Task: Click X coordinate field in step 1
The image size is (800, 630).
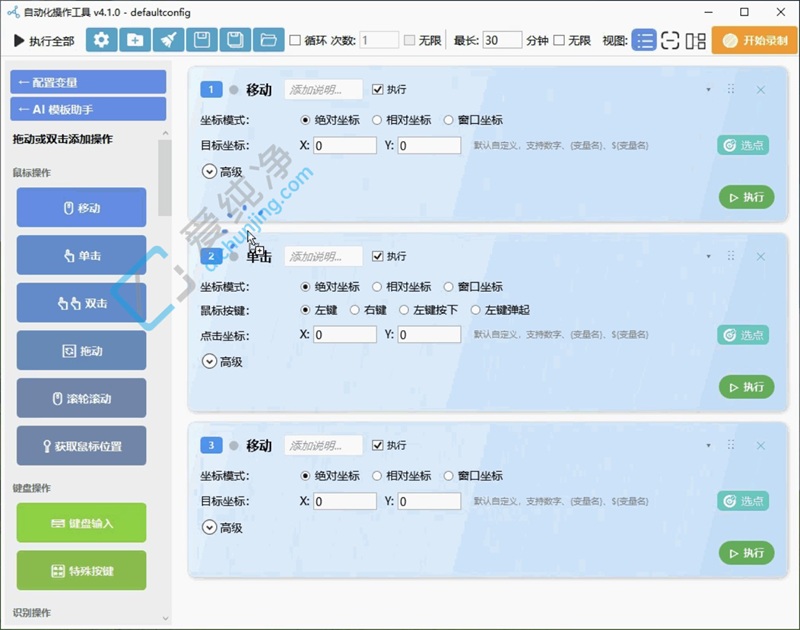Action: pos(345,145)
